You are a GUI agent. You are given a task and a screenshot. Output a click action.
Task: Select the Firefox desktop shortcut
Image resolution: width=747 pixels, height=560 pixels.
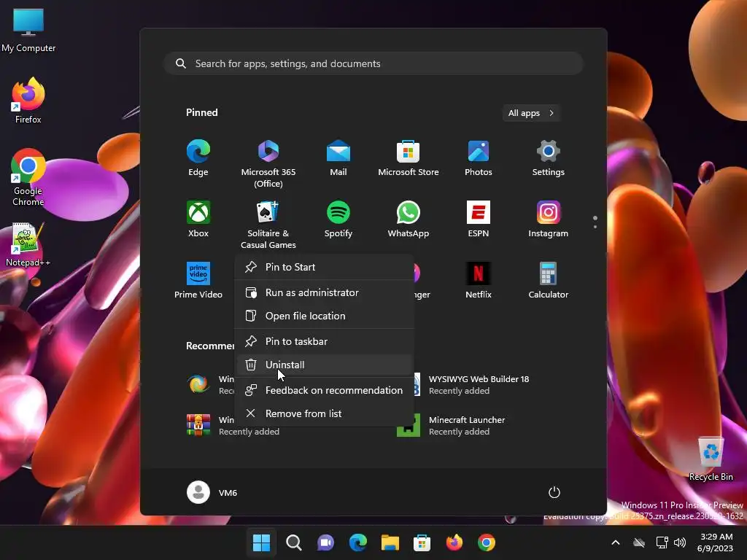28,101
